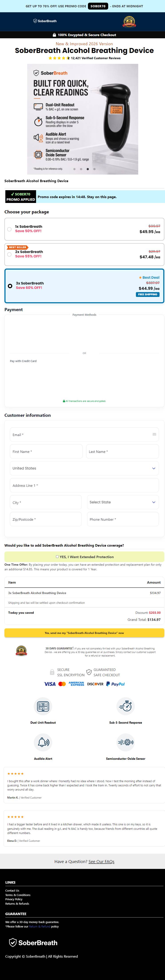
Task: Click the American Express card logo
Action: [76, 684]
